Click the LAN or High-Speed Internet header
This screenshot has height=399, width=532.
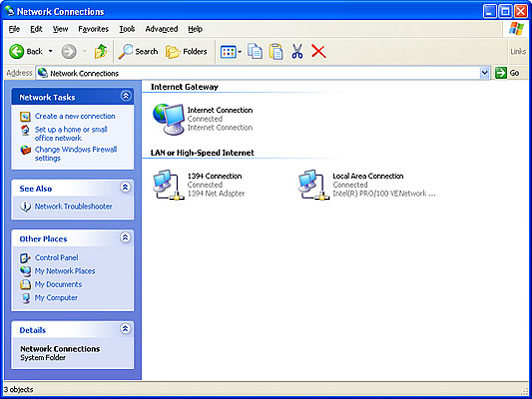click(202, 153)
